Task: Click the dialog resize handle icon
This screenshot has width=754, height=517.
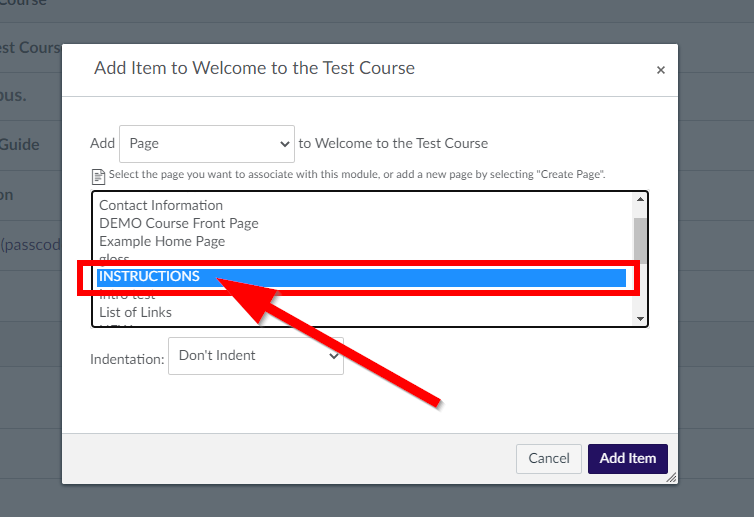Action: click(671, 477)
